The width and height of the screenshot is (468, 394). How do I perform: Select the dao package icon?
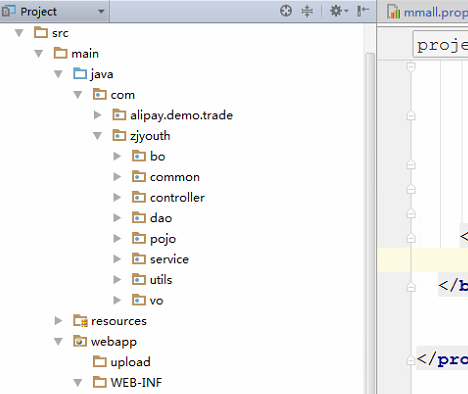(139, 218)
